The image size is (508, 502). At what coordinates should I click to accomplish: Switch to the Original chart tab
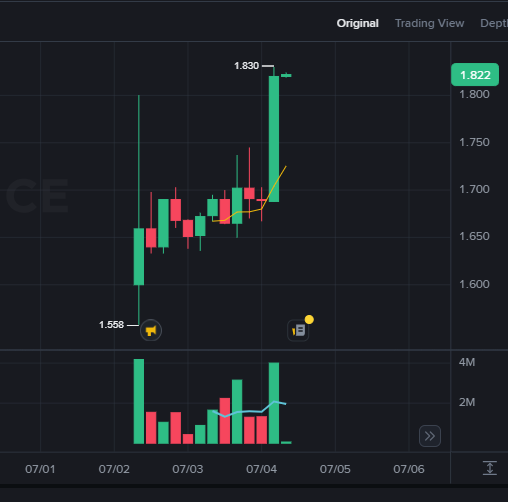(357, 23)
